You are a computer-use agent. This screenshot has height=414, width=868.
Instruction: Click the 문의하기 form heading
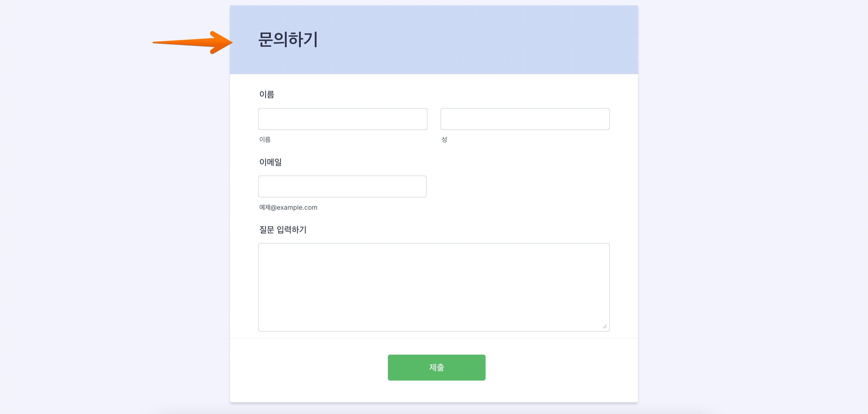pyautogui.click(x=288, y=40)
